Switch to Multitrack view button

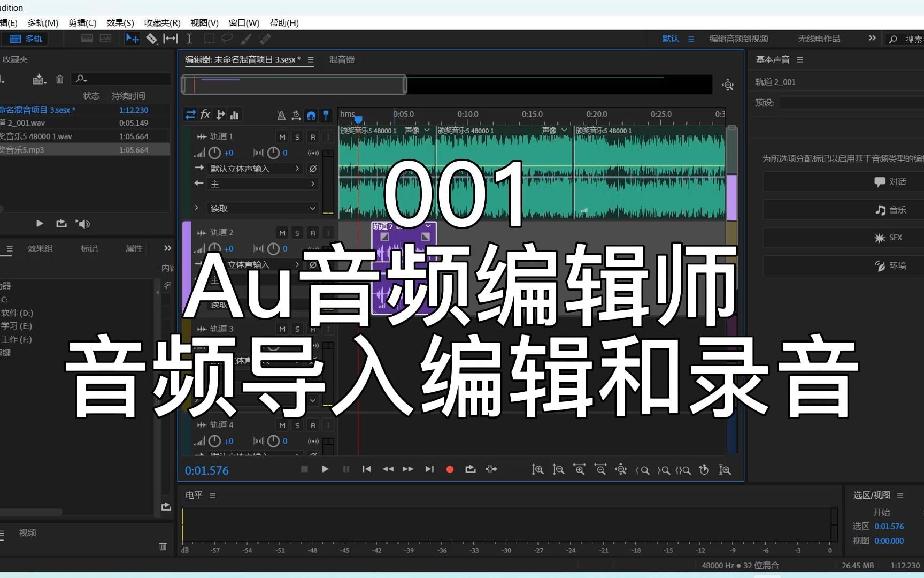(26, 39)
